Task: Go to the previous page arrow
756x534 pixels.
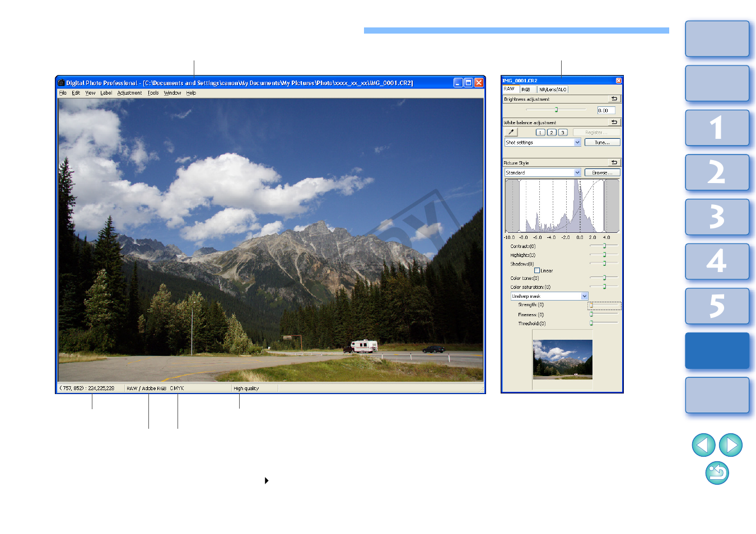Action: tap(703, 446)
